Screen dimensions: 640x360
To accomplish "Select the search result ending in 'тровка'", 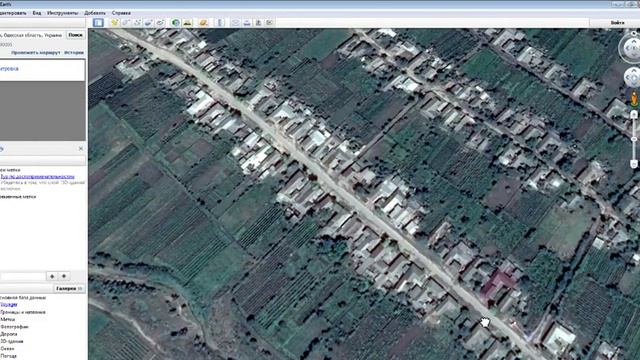I will click(x=9, y=69).
